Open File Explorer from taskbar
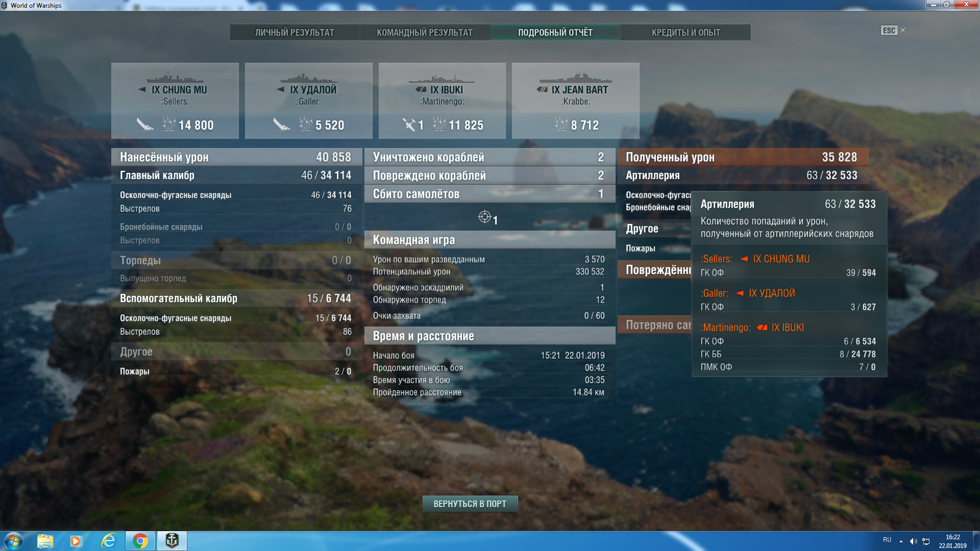Screen dimensions: 980x551 pyautogui.click(x=45, y=541)
